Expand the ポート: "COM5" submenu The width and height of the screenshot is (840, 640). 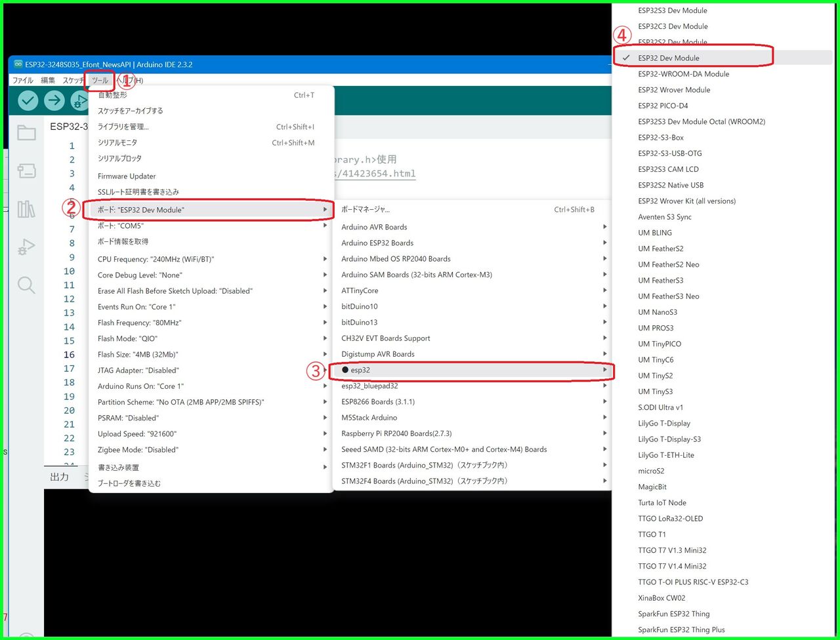(211, 226)
